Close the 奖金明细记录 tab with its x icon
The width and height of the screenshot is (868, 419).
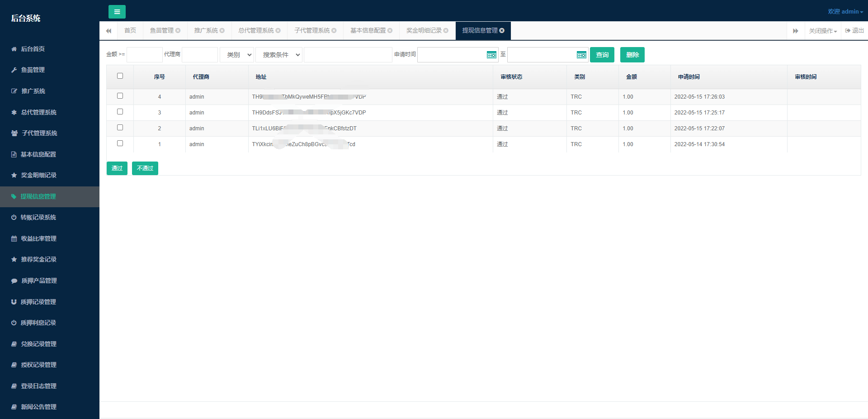tap(446, 31)
